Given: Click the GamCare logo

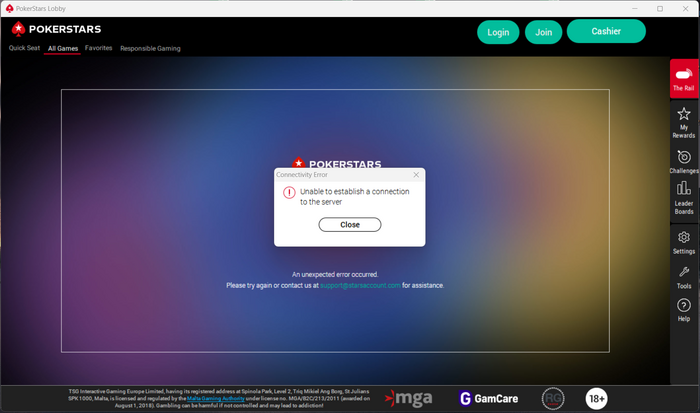Looking at the screenshot, I should point(488,398).
